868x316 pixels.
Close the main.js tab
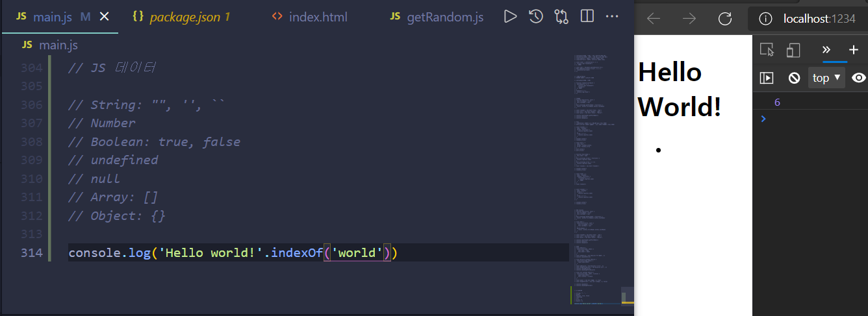104,17
